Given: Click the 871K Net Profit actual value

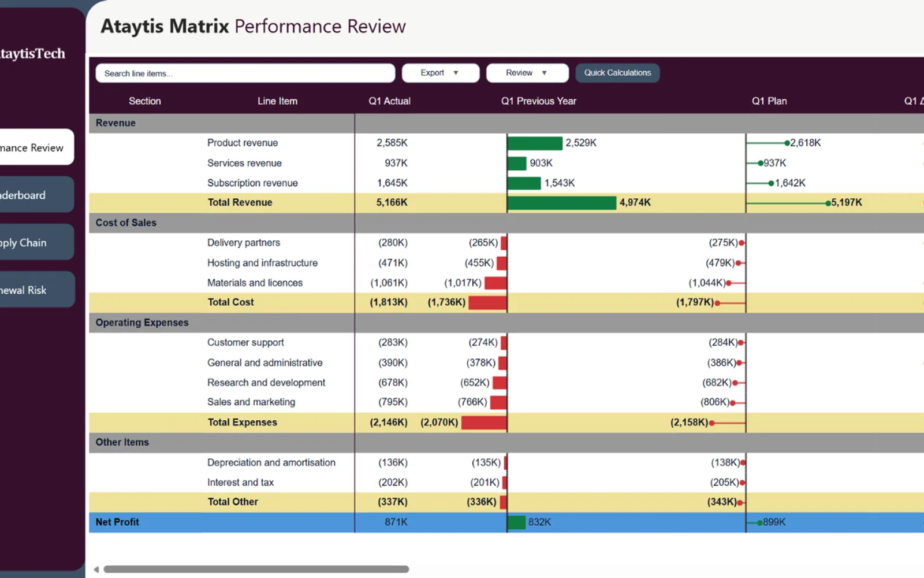Looking at the screenshot, I should point(396,522).
